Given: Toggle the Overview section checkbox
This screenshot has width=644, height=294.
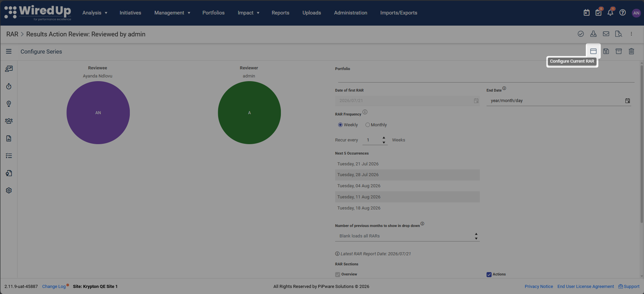Looking at the screenshot, I should pyautogui.click(x=338, y=274).
